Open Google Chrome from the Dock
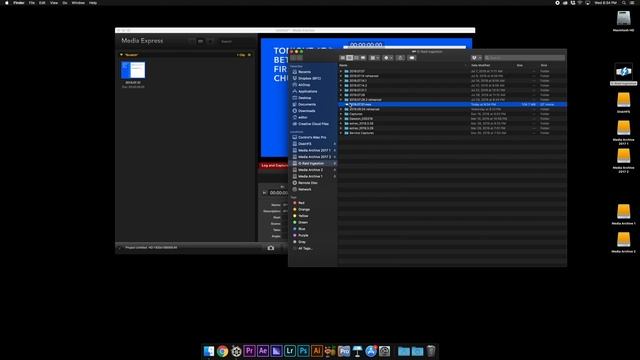The image size is (640, 360). 222,351
